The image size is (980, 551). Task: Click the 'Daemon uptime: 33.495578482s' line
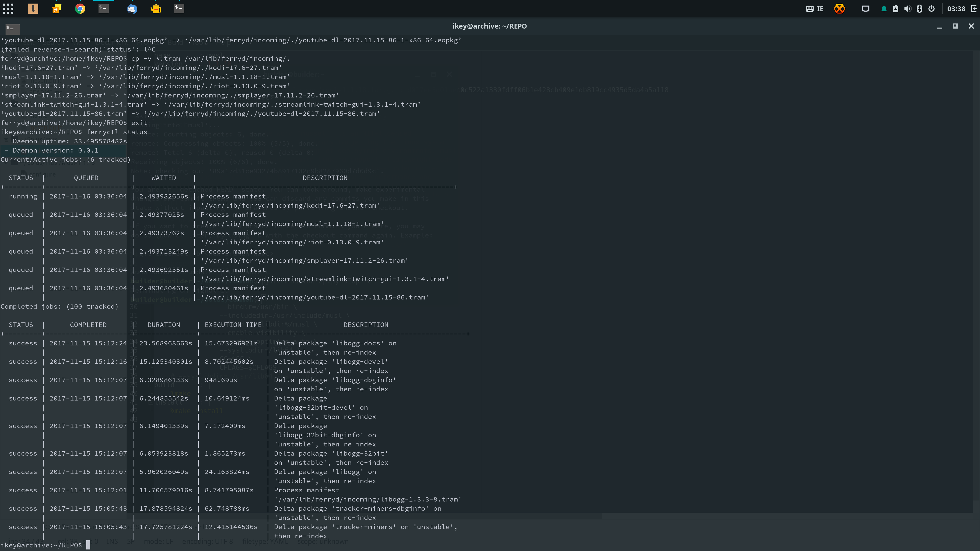coord(66,141)
